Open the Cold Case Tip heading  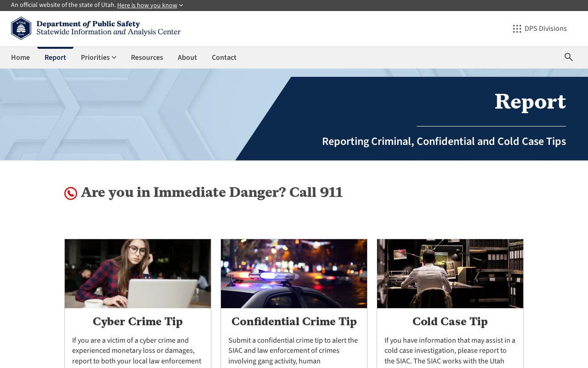(x=450, y=322)
